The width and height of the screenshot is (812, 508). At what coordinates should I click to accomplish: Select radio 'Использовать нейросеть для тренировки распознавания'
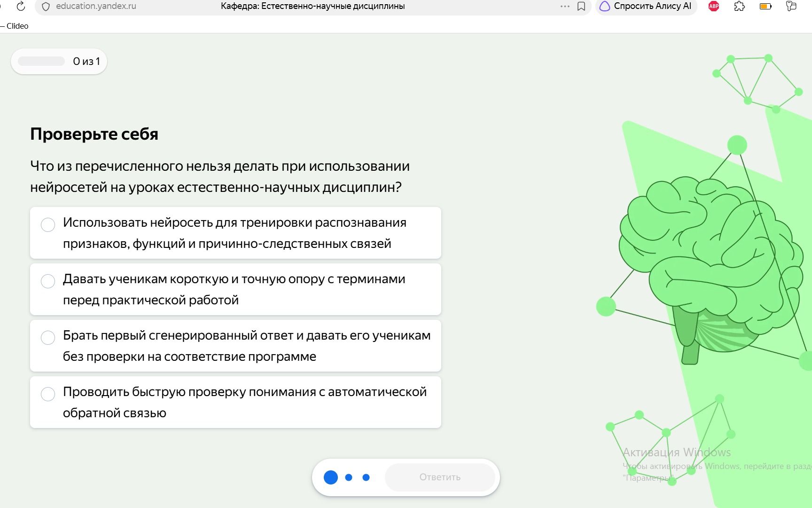pos(48,225)
